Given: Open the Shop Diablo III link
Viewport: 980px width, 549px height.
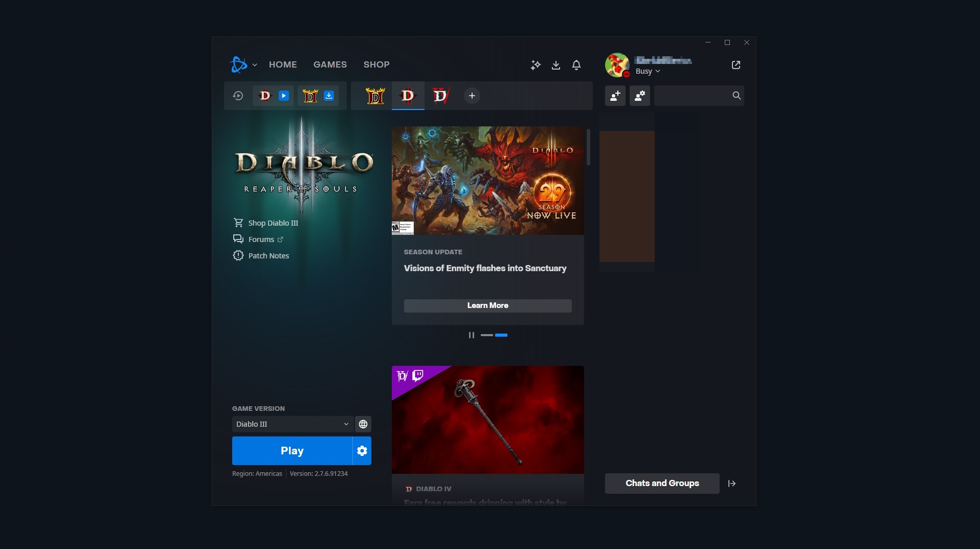Looking at the screenshot, I should [265, 223].
